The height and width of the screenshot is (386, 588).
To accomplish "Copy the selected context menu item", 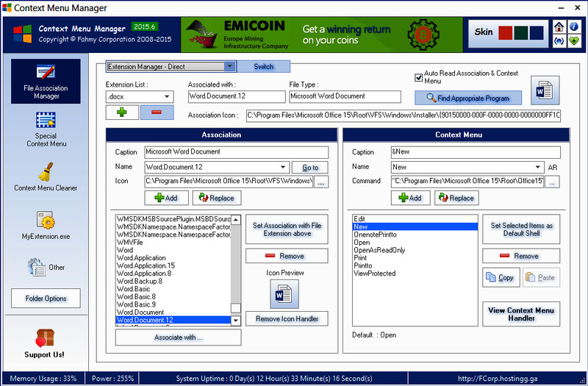I will 501,277.
